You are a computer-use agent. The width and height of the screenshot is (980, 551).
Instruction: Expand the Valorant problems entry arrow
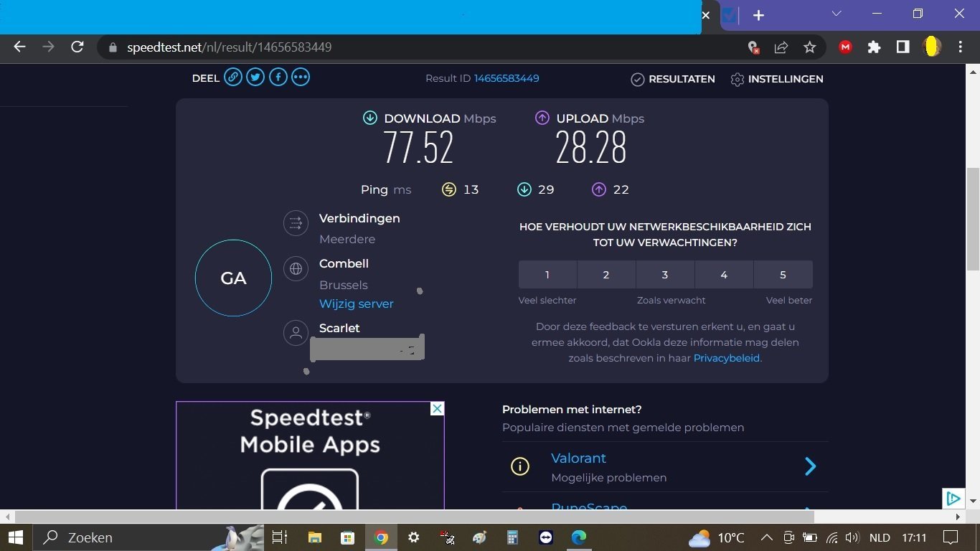tap(810, 467)
